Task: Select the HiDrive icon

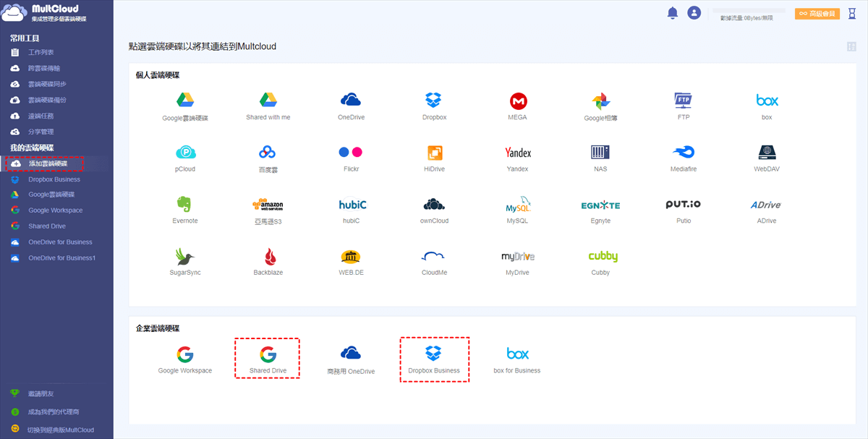Action: tap(435, 152)
